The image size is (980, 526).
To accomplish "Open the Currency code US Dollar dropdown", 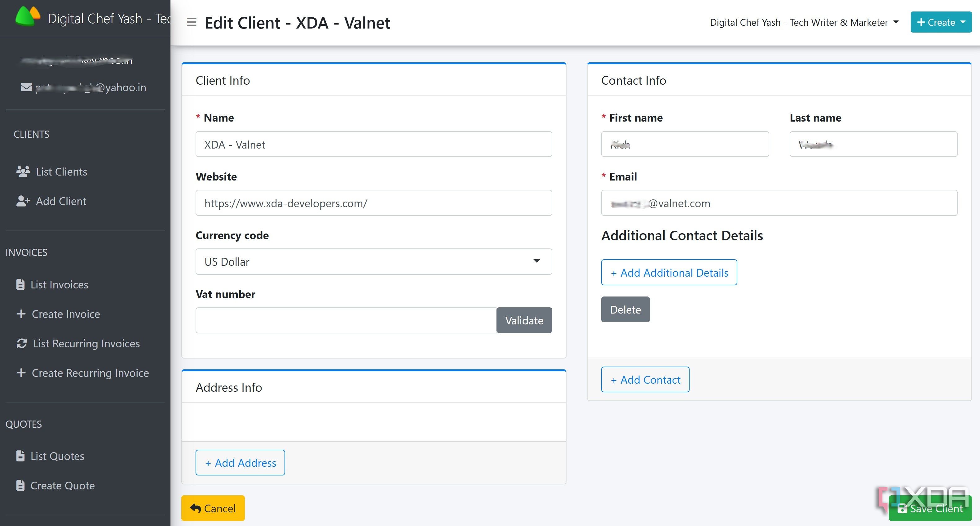I will [x=373, y=261].
